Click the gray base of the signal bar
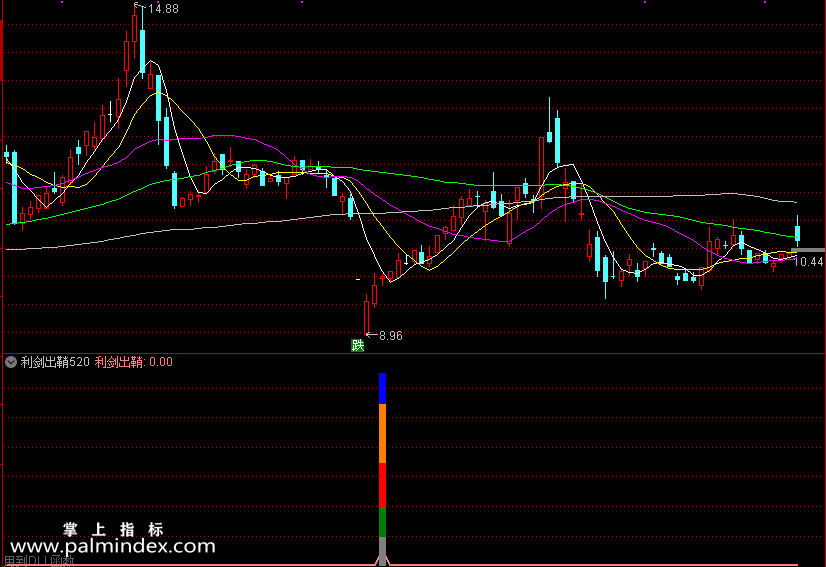Image resolution: width=826 pixels, height=567 pixels. click(382, 551)
